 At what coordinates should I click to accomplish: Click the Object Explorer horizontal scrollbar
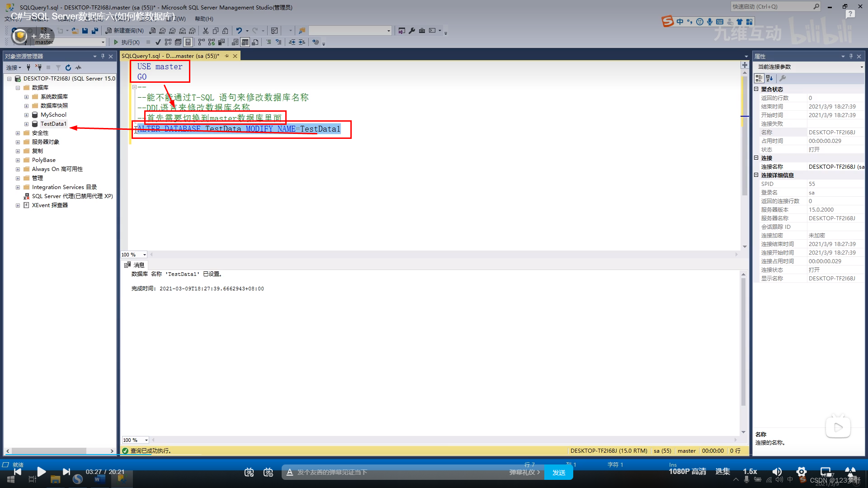click(x=49, y=451)
